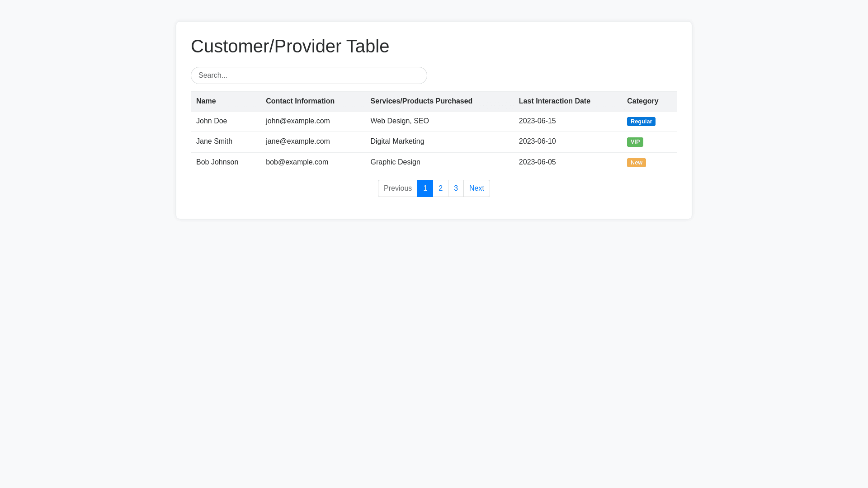Click the Previous pagination button
Viewport: 868px width, 488px height.
click(397, 188)
